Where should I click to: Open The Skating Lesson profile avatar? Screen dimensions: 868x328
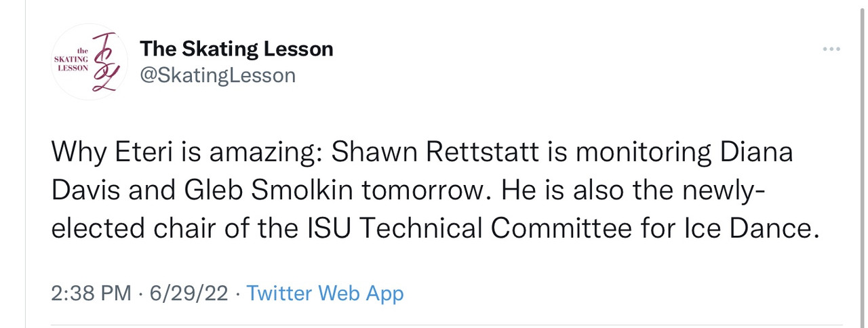[x=90, y=62]
